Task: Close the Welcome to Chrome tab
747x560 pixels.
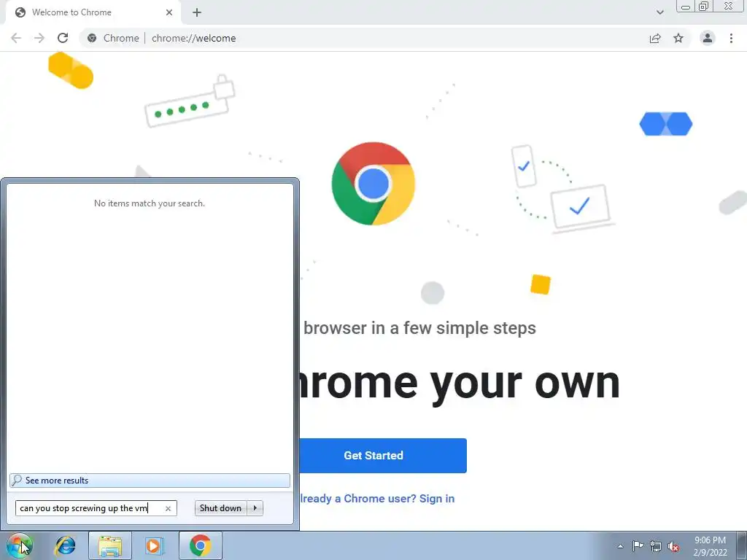Action: click(169, 12)
